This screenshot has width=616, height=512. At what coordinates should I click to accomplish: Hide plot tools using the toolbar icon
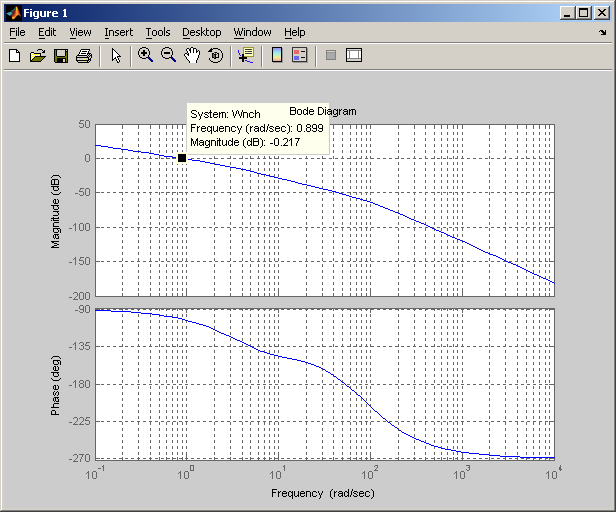coord(331,56)
